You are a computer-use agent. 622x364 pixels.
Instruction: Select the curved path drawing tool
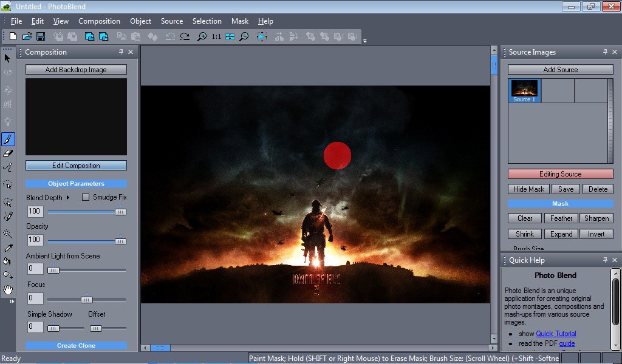tap(7, 167)
